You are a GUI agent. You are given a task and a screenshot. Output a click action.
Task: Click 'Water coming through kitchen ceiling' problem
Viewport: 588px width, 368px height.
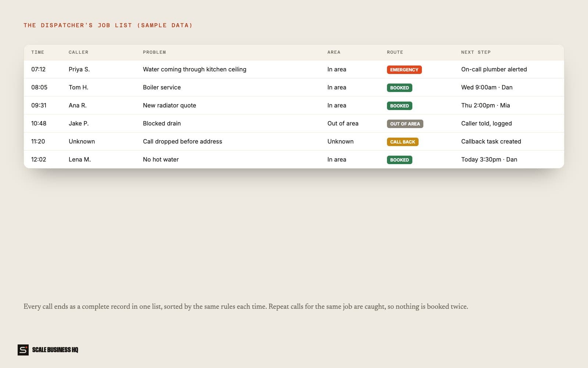[194, 69]
